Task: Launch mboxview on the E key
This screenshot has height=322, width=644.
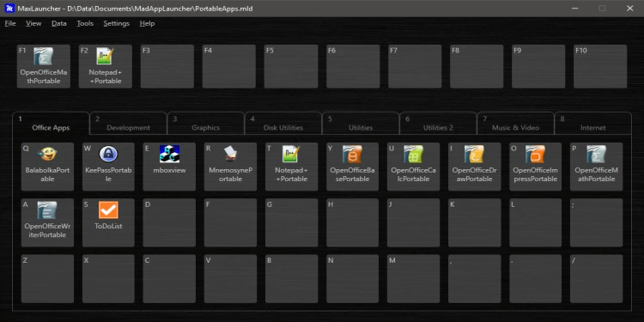Action: point(169,167)
